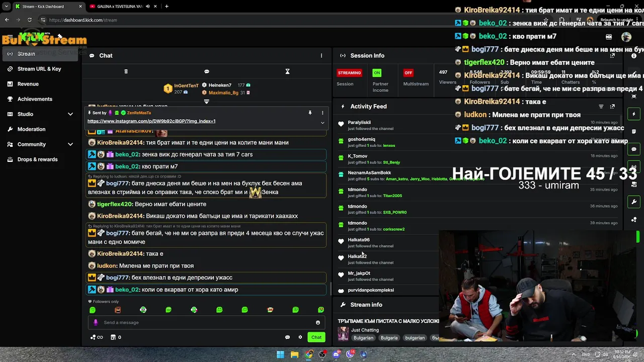Expand the Community submenu chevron
The image size is (644, 362).
click(70, 144)
